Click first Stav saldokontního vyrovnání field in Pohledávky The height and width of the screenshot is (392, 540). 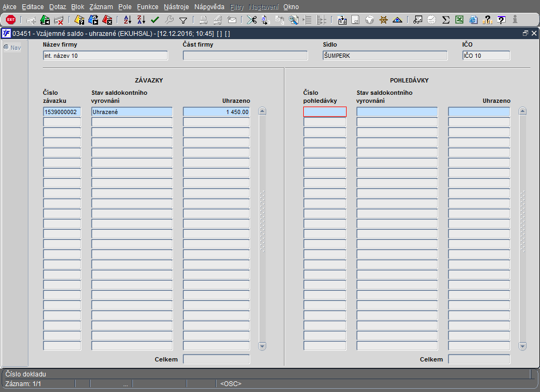click(397, 112)
